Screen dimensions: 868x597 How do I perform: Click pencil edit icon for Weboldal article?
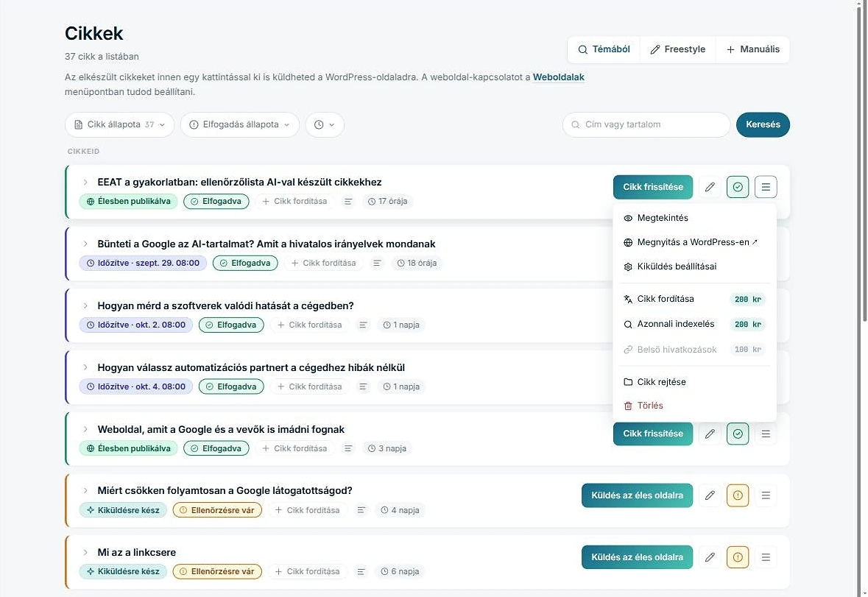tap(710, 434)
